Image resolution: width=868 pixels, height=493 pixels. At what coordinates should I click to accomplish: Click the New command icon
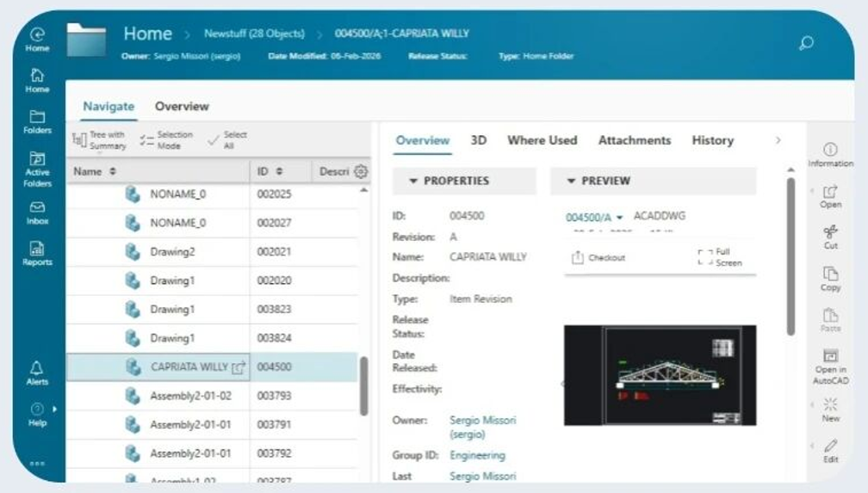(830, 404)
